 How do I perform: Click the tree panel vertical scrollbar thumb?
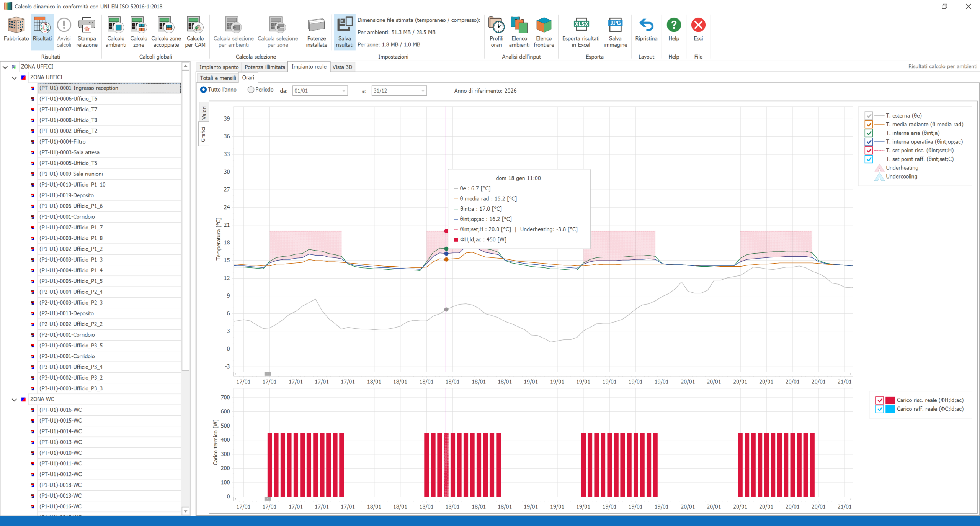coord(185,220)
